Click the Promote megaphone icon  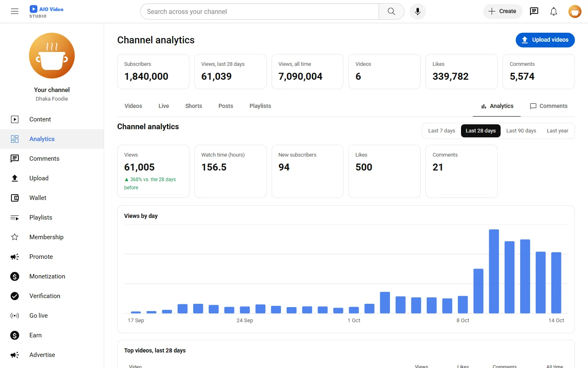[x=15, y=257]
